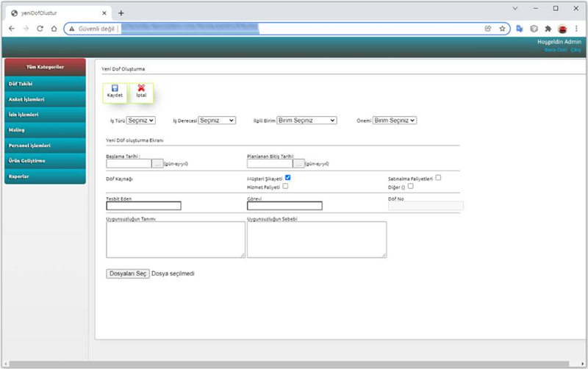Bookmark page with star icon

tap(502, 29)
